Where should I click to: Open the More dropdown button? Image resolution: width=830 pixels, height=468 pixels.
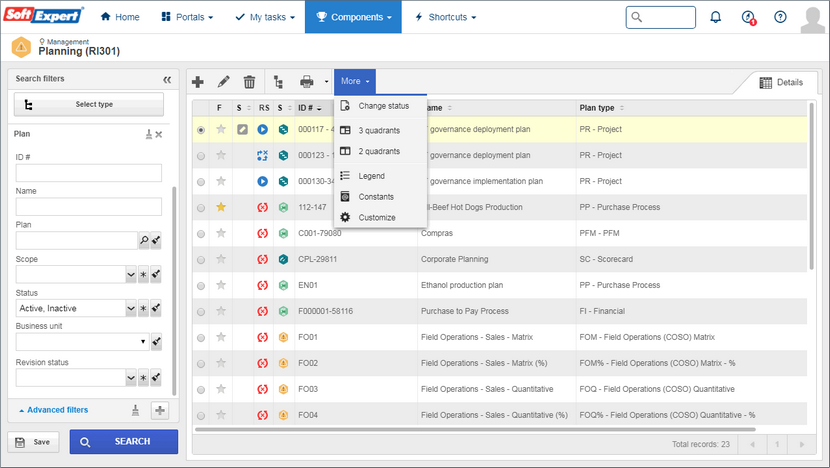point(355,82)
